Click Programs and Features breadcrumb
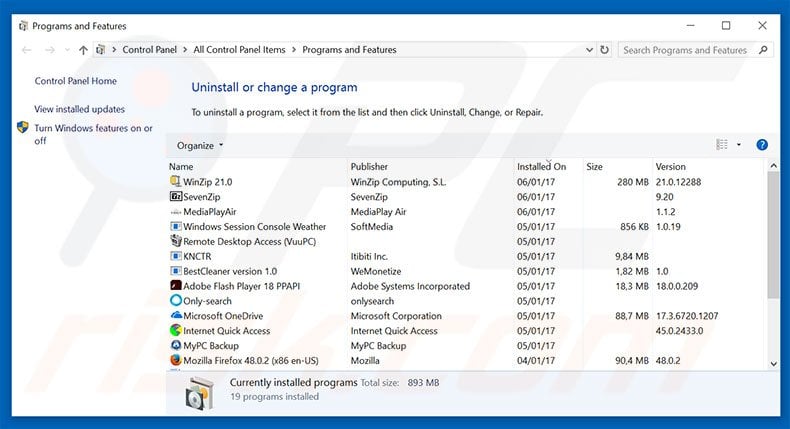Viewport: 790px width, 429px height. tap(349, 50)
